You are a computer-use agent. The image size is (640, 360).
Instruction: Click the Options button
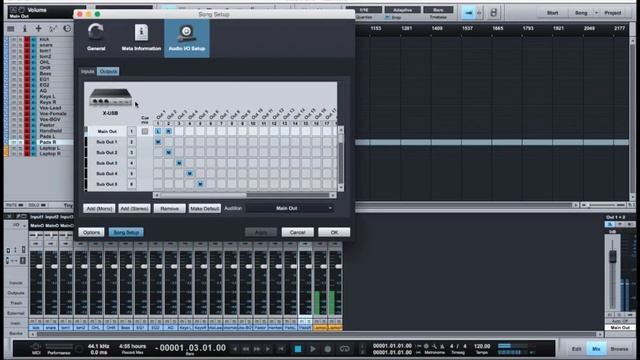point(91,232)
